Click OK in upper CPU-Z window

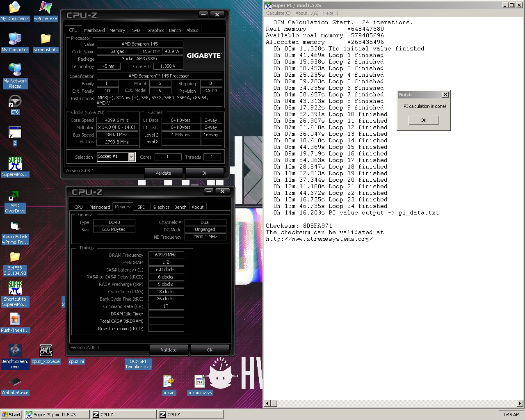(x=204, y=173)
